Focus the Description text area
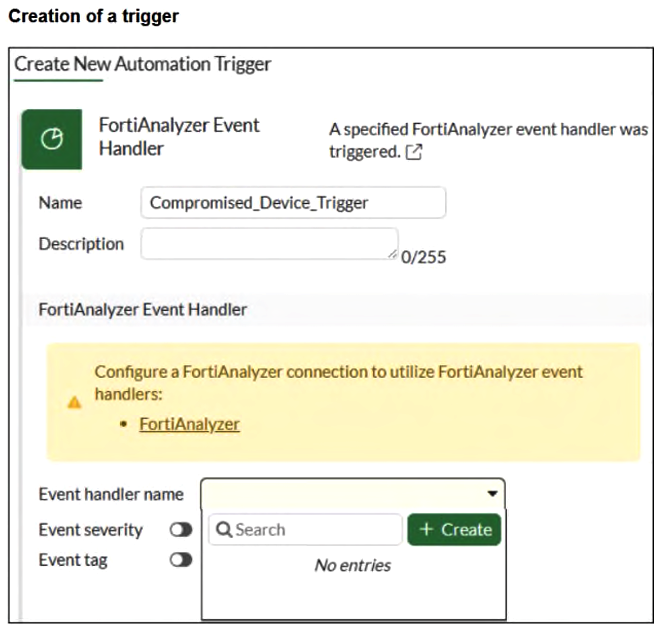 (268, 244)
